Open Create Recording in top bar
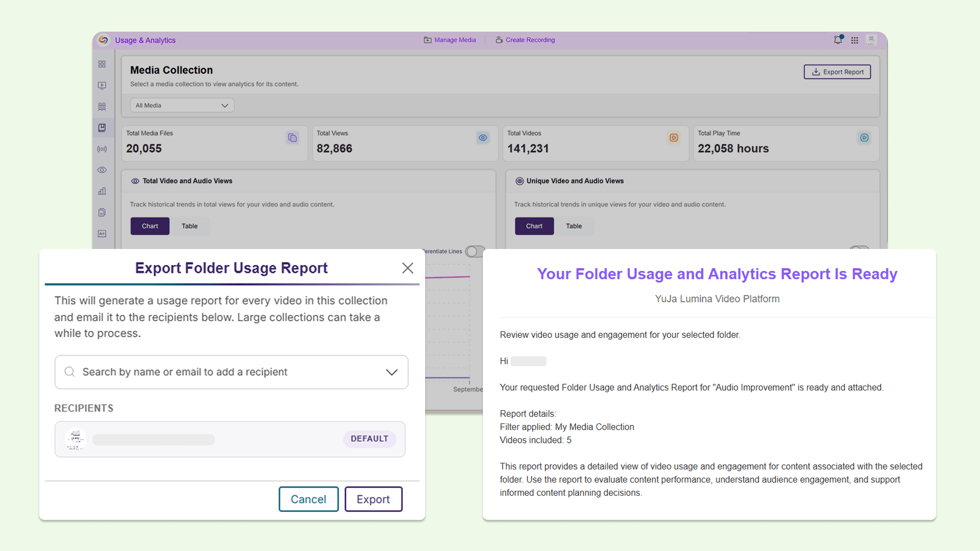The height and width of the screenshot is (551, 980). pyautogui.click(x=525, y=40)
